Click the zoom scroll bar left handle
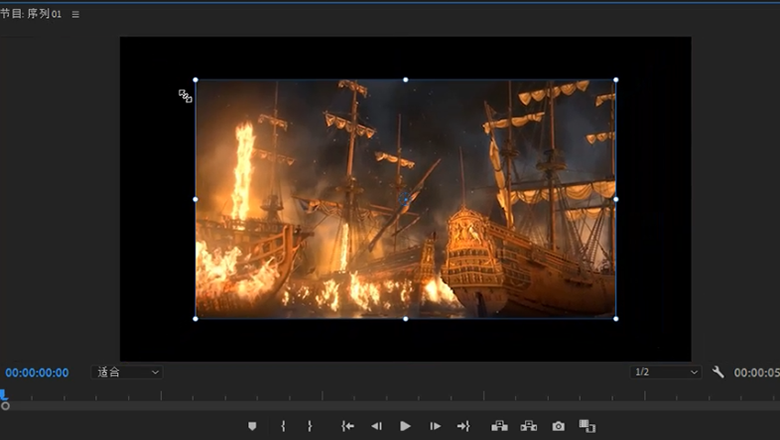This screenshot has height=440, width=780. pos(5,406)
